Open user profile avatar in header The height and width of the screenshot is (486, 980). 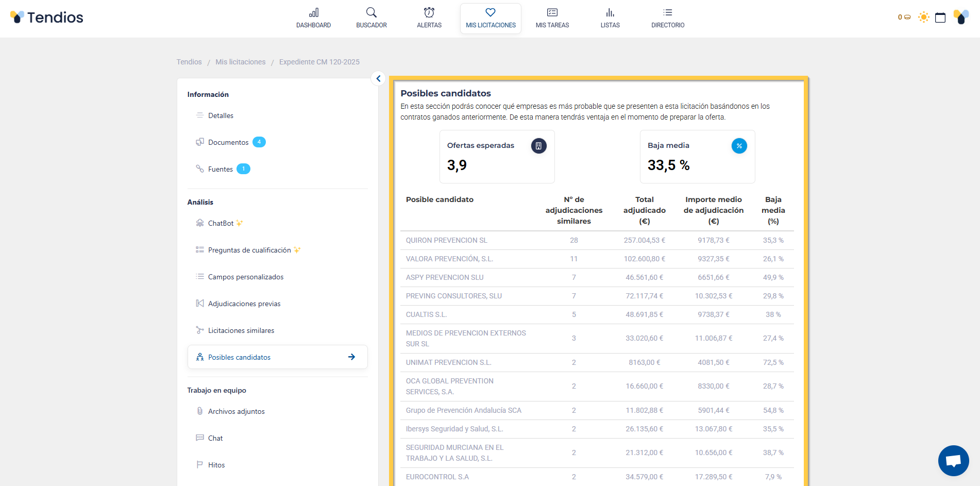(960, 18)
